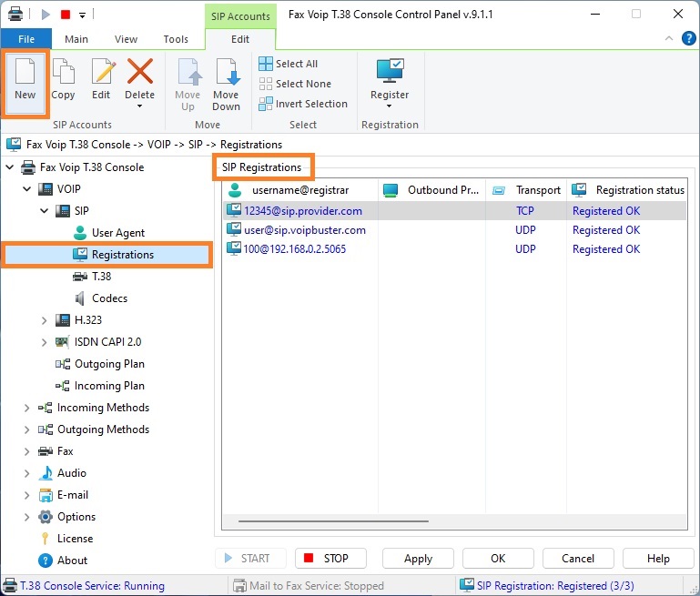
Task: Open the Delete dropdown arrow
Action: coord(140,106)
